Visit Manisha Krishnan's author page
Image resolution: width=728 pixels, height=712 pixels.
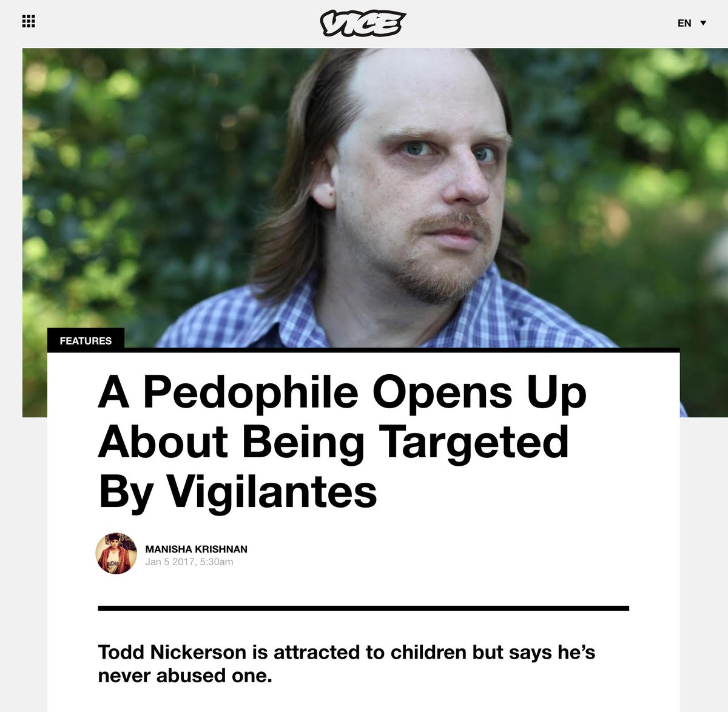197,549
